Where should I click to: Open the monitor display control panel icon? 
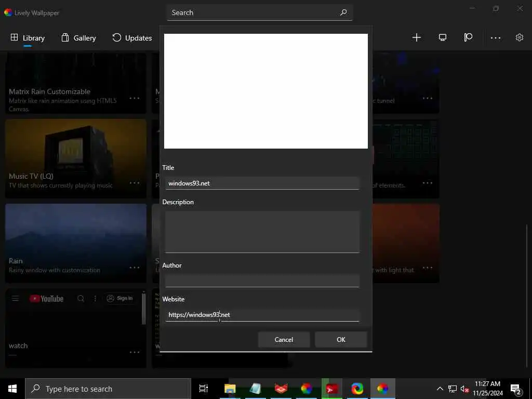point(443,37)
